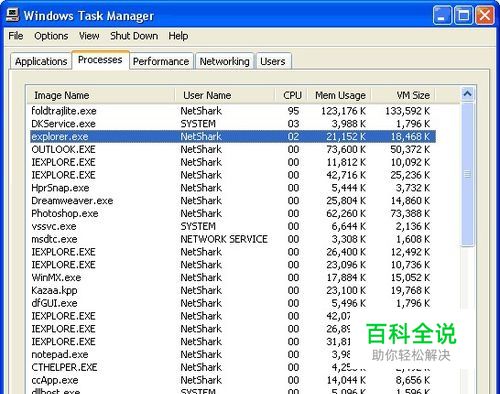The width and height of the screenshot is (500, 394).
Task: Click the 133,592 K VM size value
Action: tap(408, 111)
